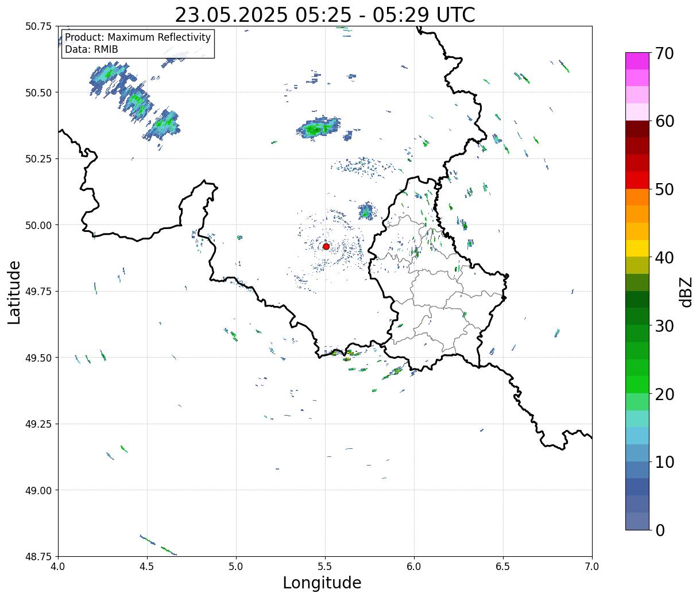Click the latitude tick label '49.75'
700x597 pixels.
coord(38,292)
